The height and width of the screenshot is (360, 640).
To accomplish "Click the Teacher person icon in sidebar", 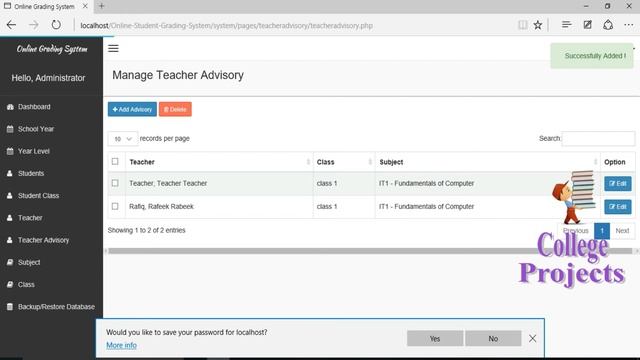I will pyautogui.click(x=10, y=218).
